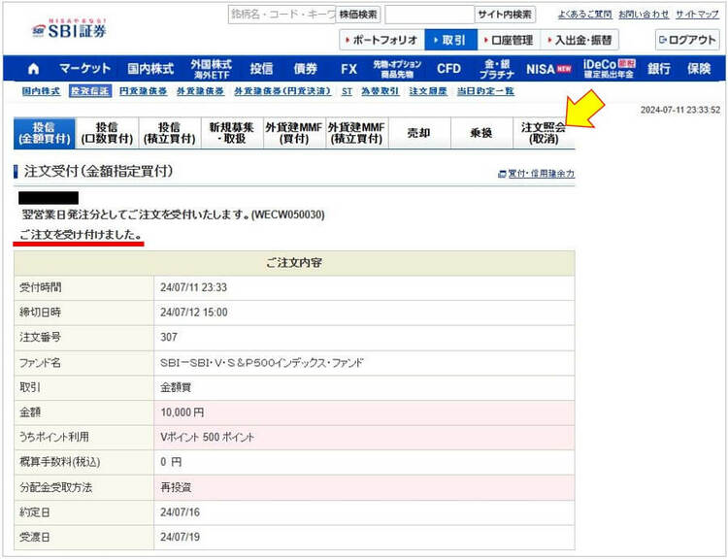Select 投信(口数買付) tab

pos(107,133)
